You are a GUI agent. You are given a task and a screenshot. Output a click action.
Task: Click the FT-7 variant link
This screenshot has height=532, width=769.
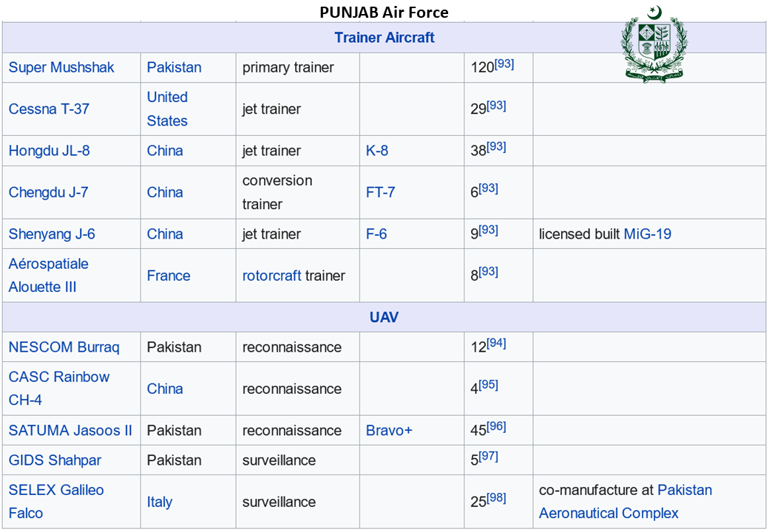(x=380, y=192)
